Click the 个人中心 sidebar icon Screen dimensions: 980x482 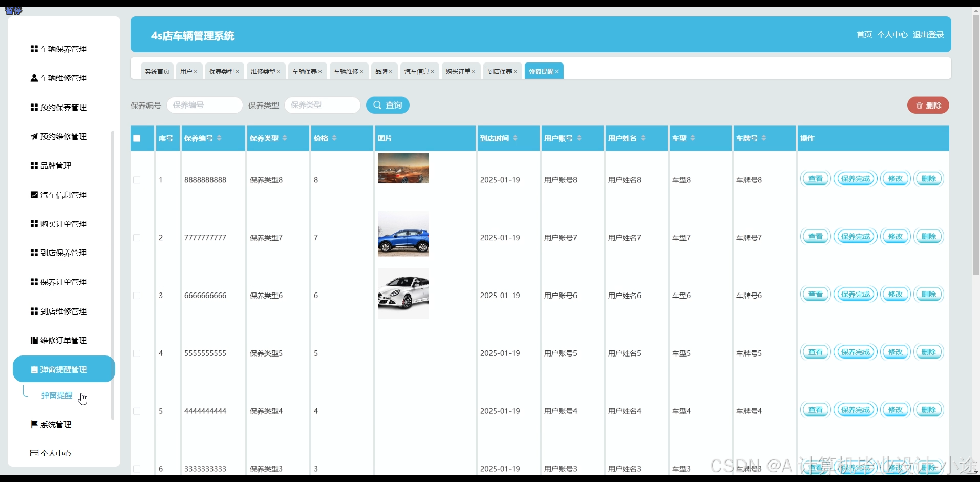click(x=33, y=453)
